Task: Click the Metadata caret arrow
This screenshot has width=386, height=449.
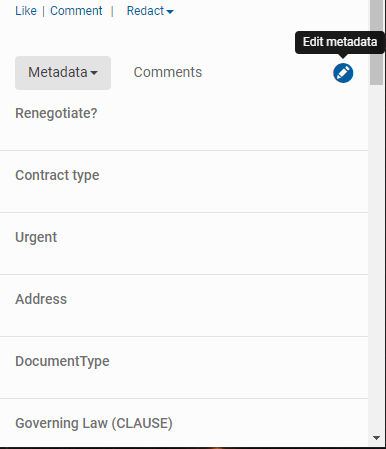Action: click(94, 73)
